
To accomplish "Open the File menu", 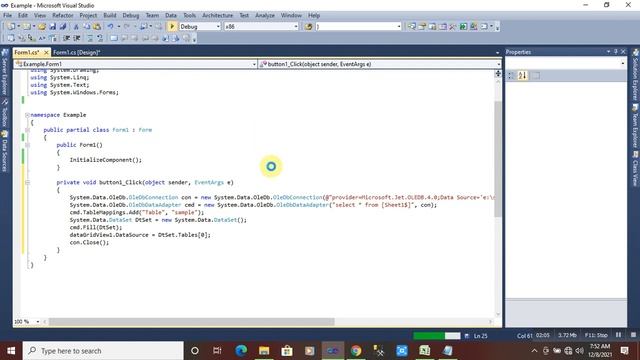I will [7, 16].
